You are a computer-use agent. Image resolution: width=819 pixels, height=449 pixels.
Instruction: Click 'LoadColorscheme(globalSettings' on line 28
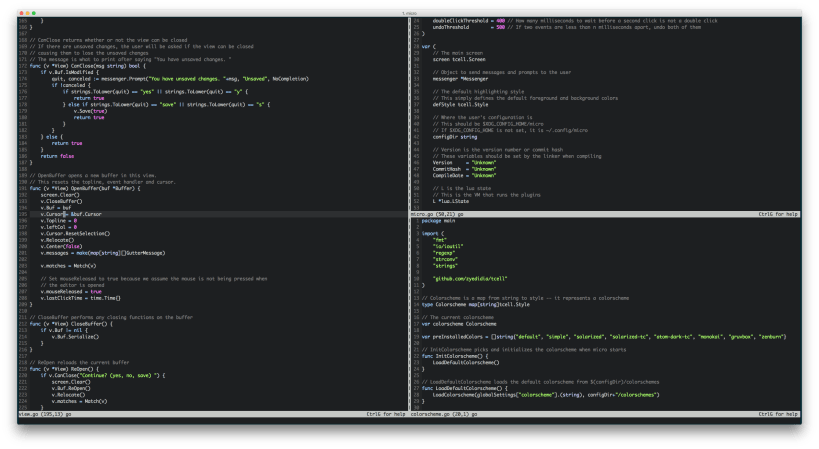coord(474,395)
